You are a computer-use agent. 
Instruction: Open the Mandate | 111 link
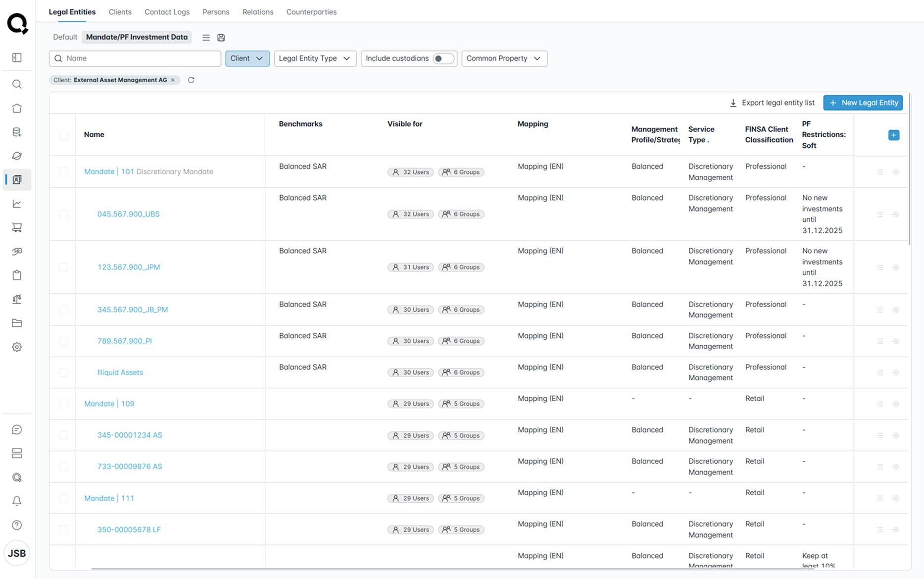pos(109,498)
